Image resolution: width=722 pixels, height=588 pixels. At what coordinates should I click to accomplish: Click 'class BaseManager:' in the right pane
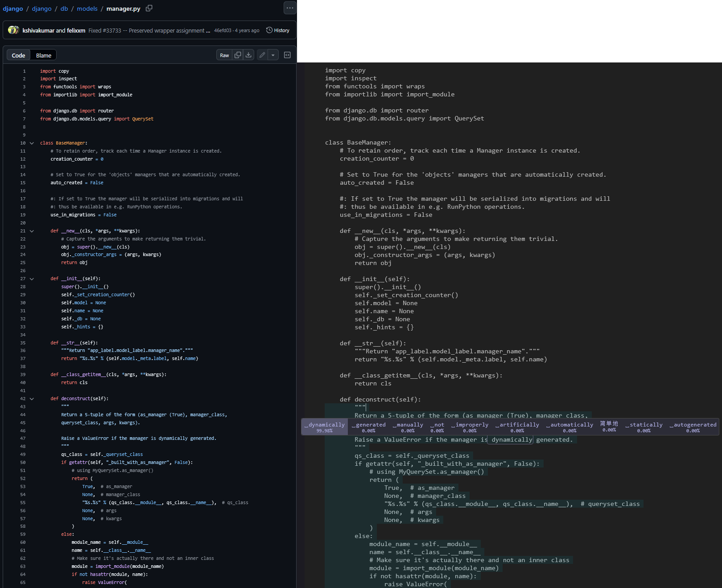[358, 143]
